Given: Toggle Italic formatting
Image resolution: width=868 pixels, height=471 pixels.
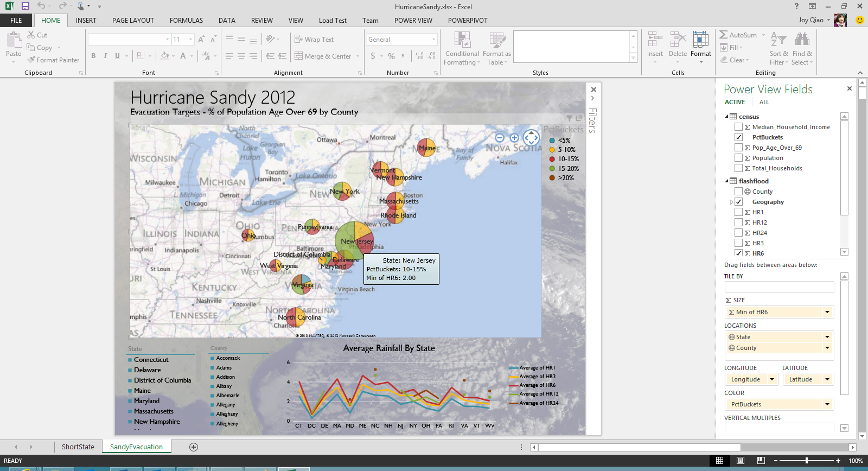Looking at the screenshot, I should click(x=105, y=56).
